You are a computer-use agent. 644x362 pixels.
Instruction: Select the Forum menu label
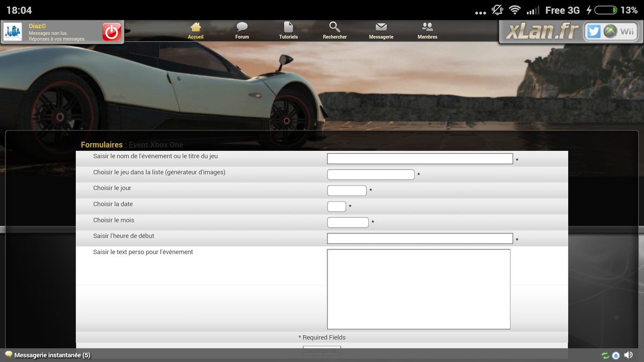[242, 37]
